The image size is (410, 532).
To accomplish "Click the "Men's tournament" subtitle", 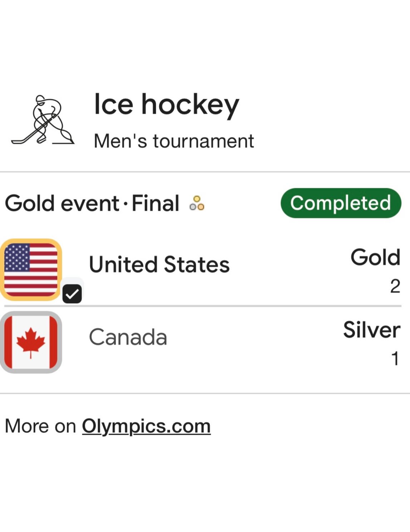I will [x=174, y=141].
